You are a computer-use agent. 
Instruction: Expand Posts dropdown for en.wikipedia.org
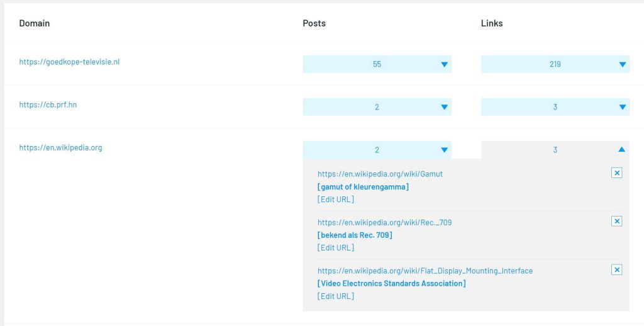tap(377, 150)
